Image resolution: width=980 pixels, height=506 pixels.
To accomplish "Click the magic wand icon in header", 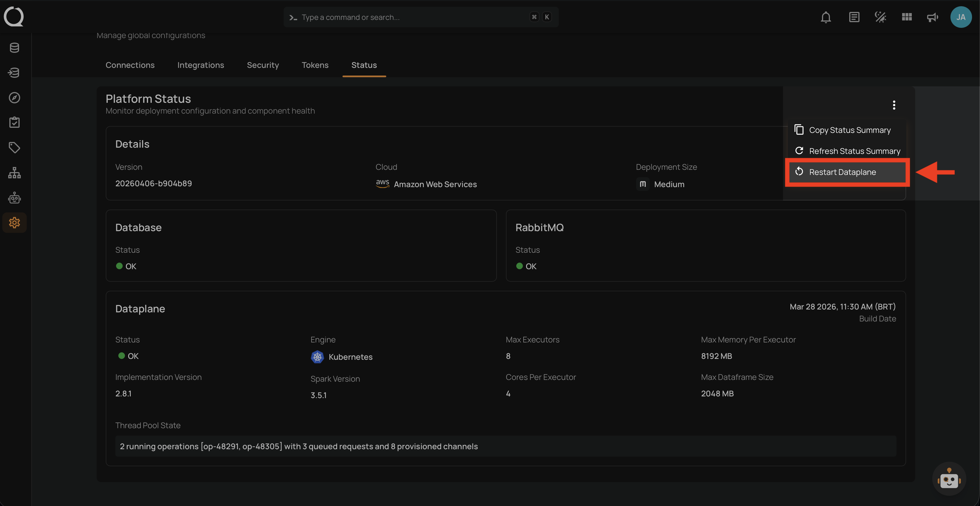I will (880, 17).
